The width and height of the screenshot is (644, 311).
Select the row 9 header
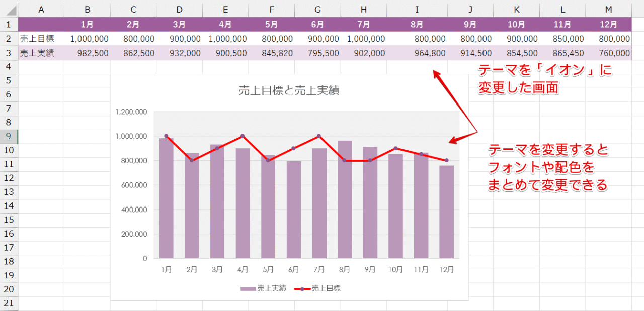(x=9, y=136)
